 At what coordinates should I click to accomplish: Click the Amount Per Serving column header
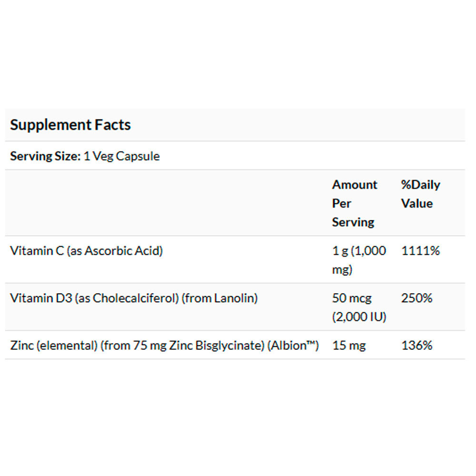coord(354,203)
